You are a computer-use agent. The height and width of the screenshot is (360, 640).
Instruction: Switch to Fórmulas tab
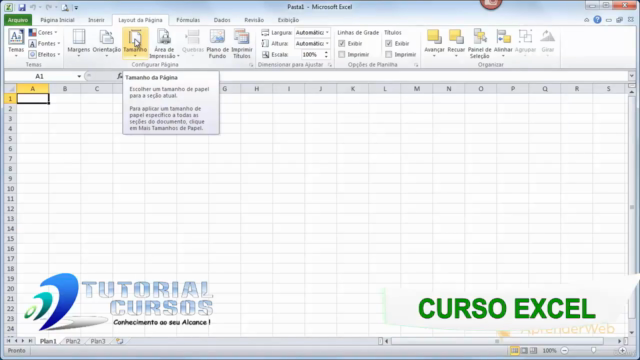(x=188, y=20)
